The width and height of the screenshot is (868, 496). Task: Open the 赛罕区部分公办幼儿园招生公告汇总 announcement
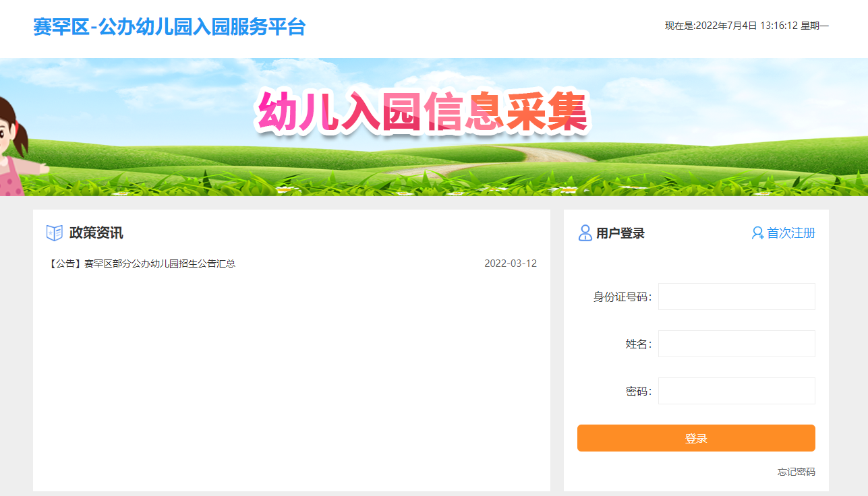(142, 263)
